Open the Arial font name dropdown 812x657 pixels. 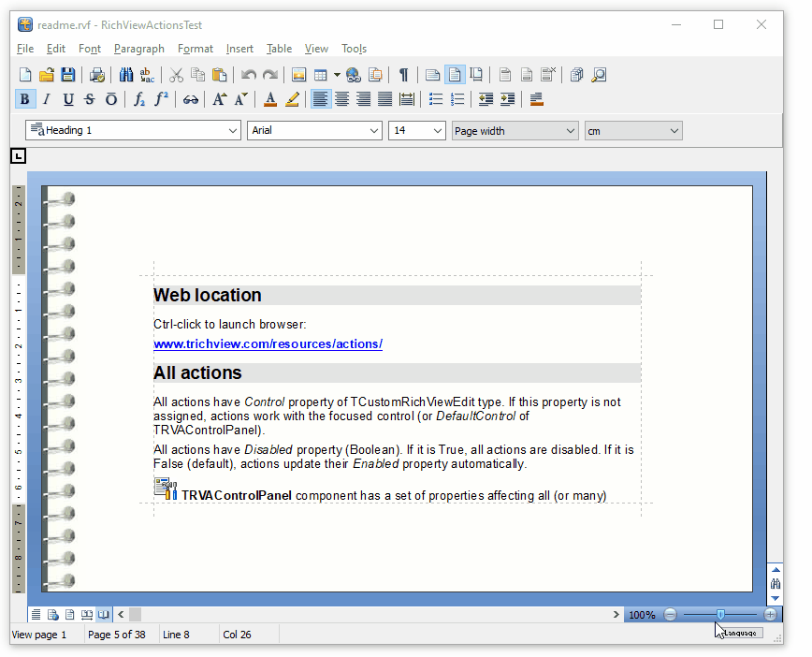pyautogui.click(x=373, y=131)
